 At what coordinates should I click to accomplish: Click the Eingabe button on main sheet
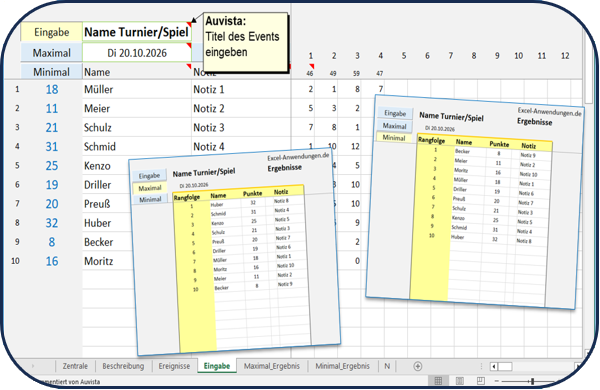(x=51, y=32)
